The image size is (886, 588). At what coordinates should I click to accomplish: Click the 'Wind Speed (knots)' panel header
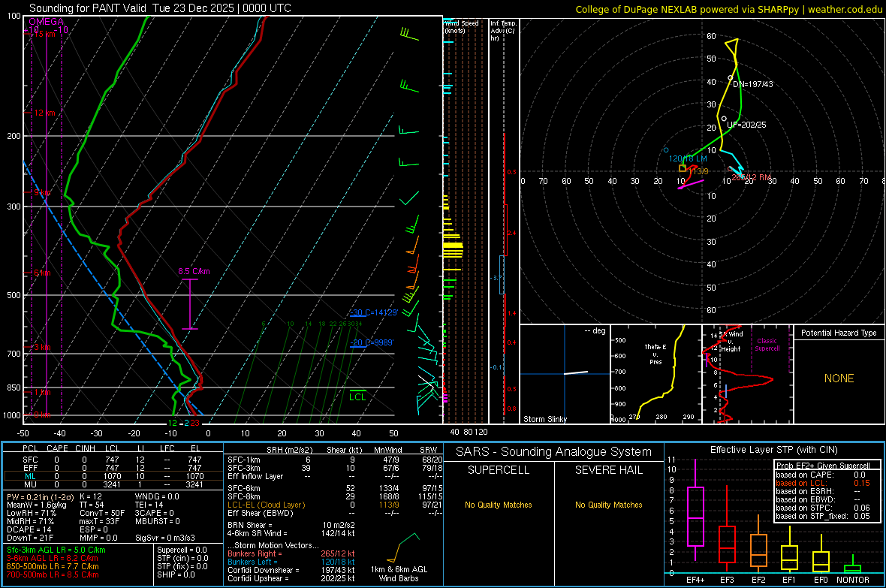click(x=462, y=26)
